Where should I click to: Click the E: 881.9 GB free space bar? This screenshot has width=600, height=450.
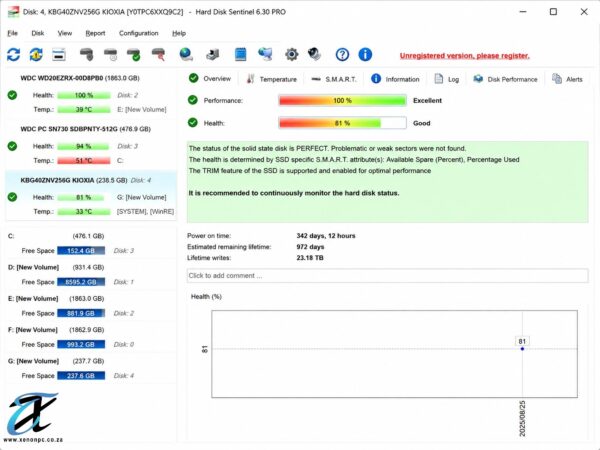click(81, 313)
